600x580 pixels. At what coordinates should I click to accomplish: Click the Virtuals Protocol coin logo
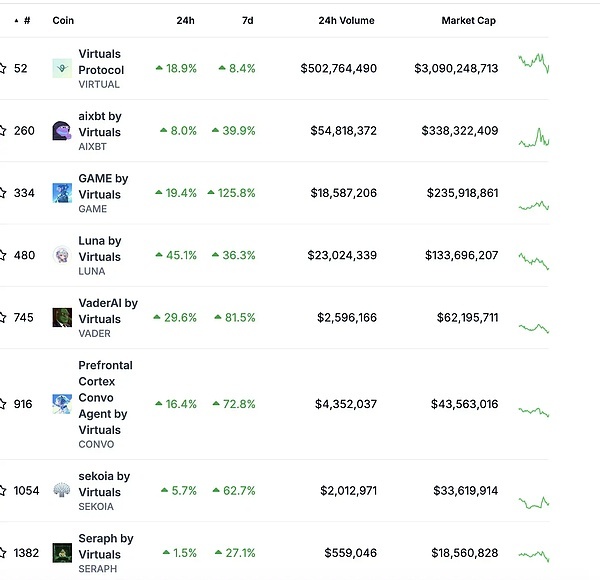coord(61,69)
